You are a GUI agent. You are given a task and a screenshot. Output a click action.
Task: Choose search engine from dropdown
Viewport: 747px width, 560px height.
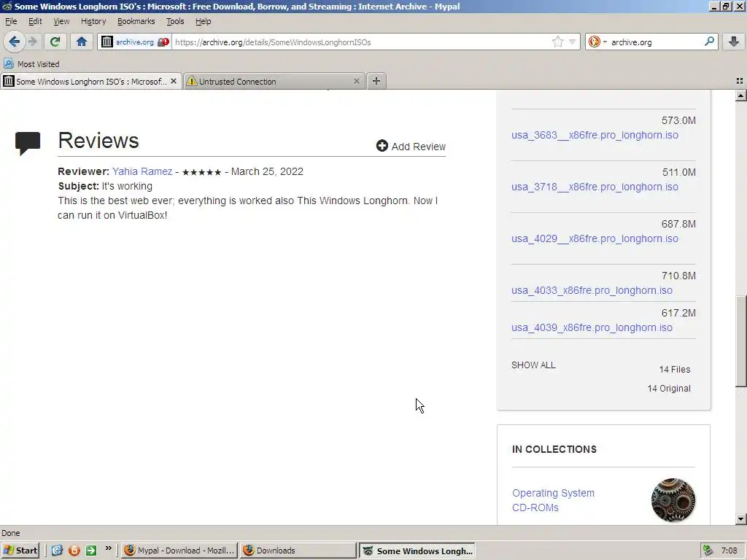pos(597,42)
